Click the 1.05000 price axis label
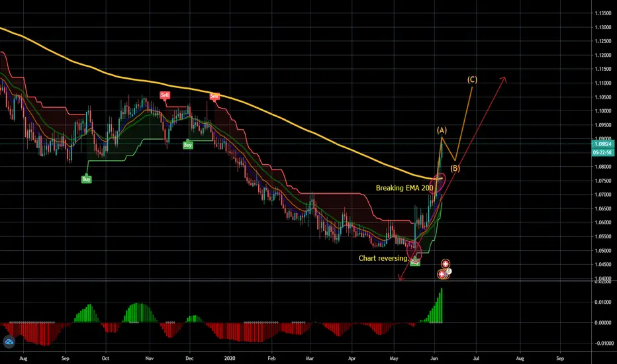The height and width of the screenshot is (364, 617). pyautogui.click(x=603, y=251)
